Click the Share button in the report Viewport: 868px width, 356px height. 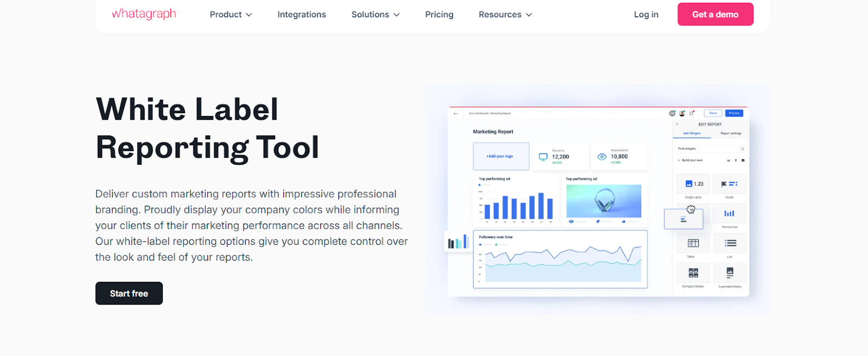tap(713, 113)
